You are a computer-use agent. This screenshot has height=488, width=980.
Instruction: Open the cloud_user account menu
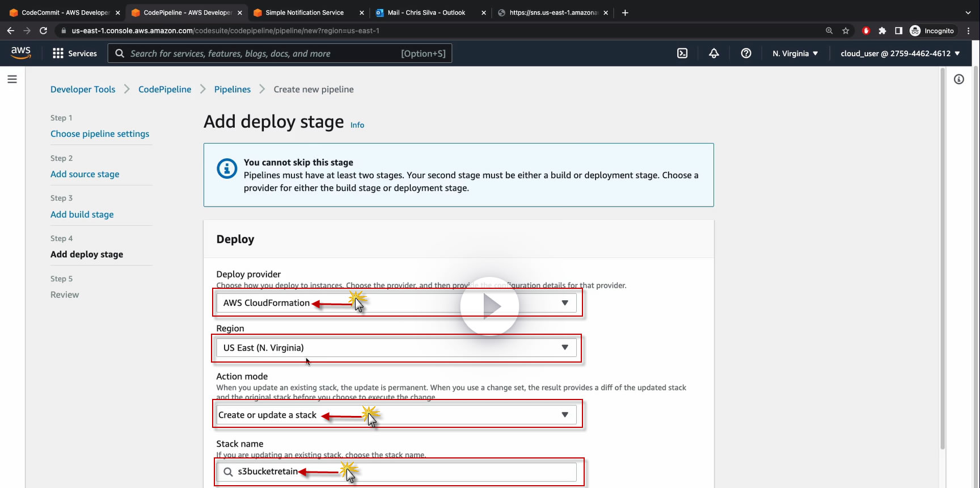point(900,53)
